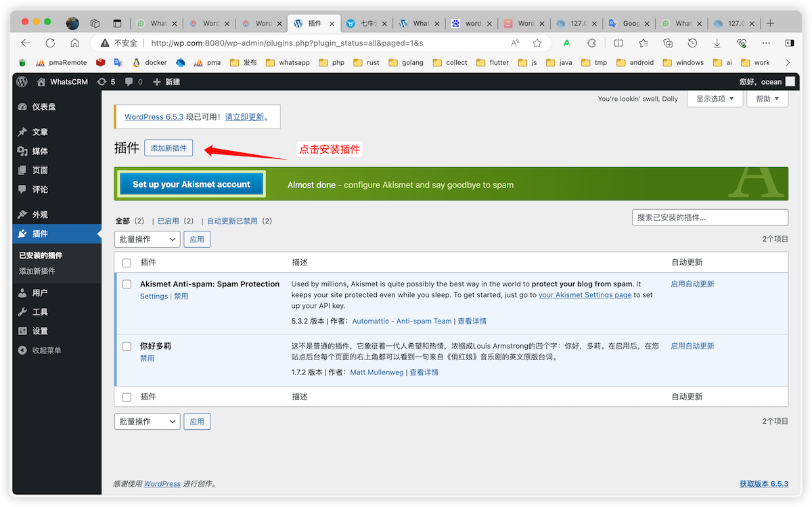Open a new browser tab
Screen dimensions: 812x507
[770, 23]
